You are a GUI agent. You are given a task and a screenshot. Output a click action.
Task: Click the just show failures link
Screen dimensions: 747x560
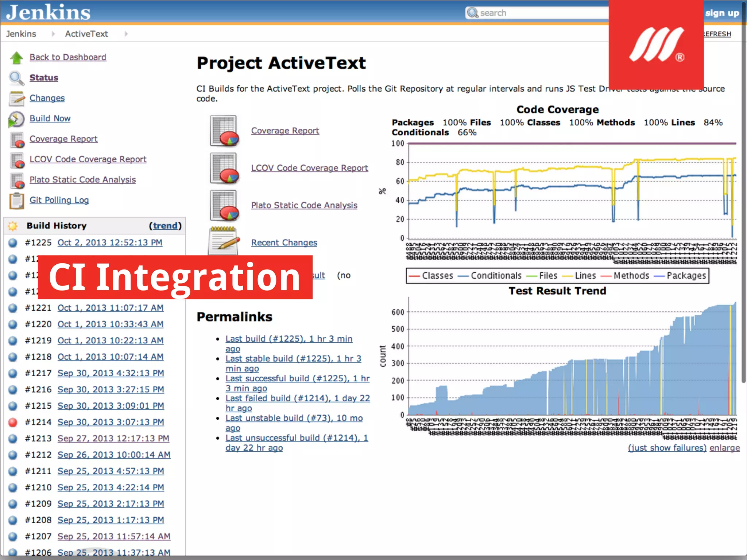coord(667,448)
